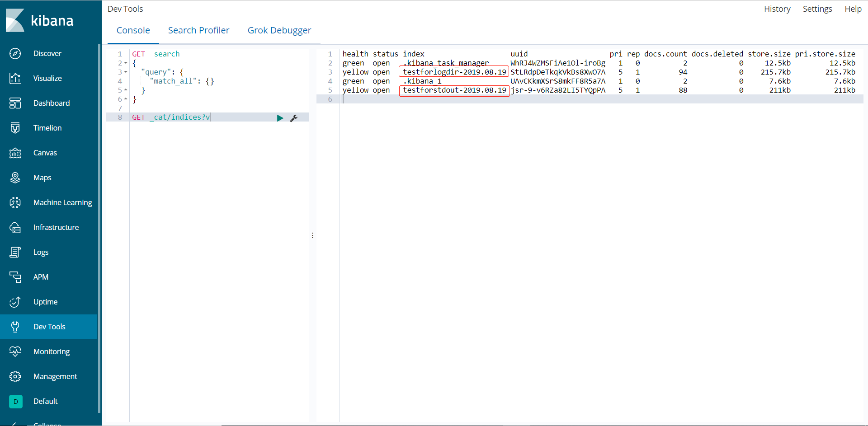Click the docs.count column header

tap(665, 54)
